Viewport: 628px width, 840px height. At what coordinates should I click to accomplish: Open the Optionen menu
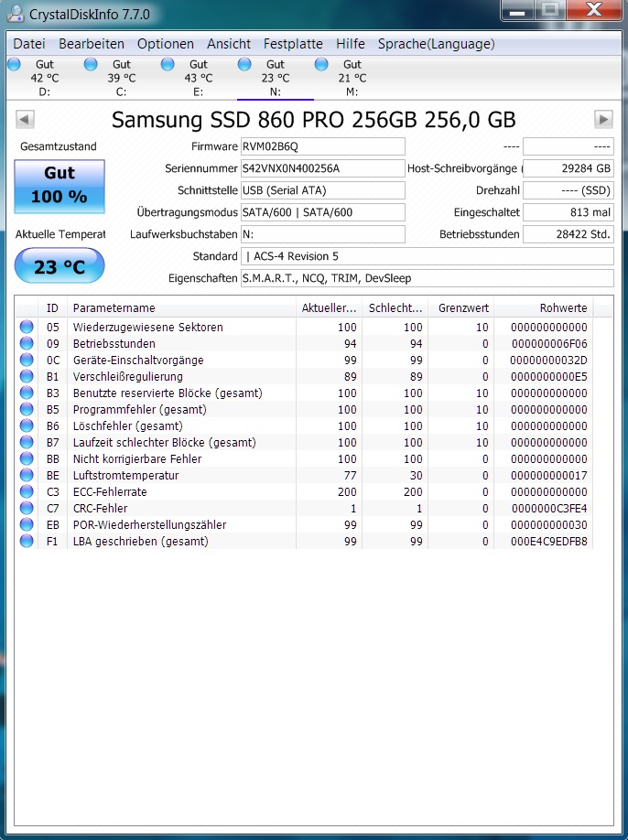[x=165, y=44]
